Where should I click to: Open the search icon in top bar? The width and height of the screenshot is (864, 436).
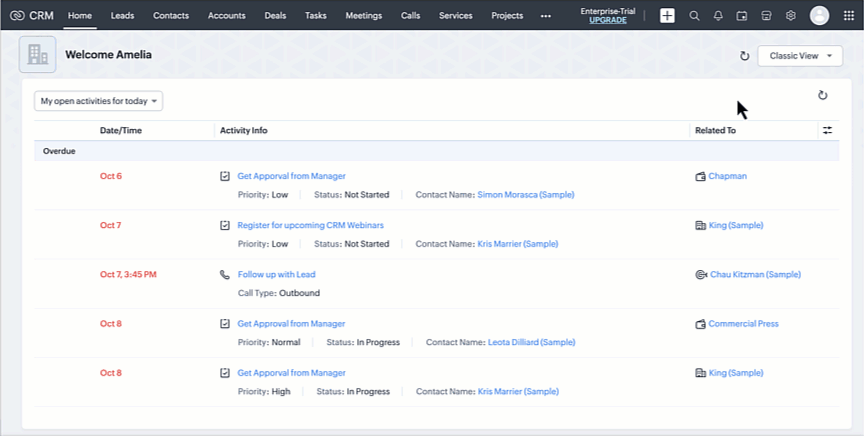pyautogui.click(x=694, y=16)
